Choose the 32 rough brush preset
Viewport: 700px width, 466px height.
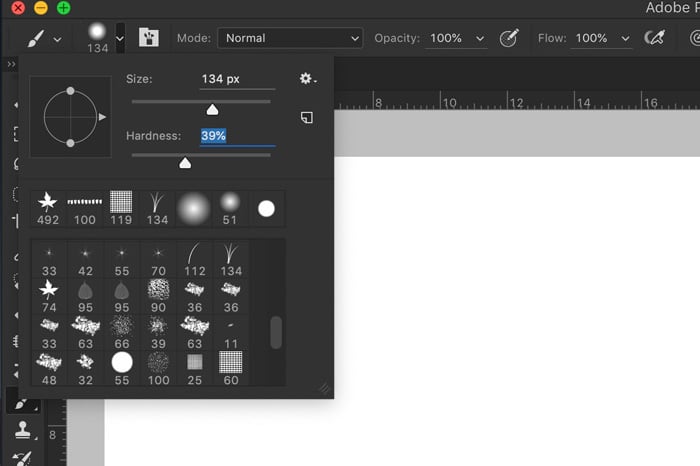(85, 369)
